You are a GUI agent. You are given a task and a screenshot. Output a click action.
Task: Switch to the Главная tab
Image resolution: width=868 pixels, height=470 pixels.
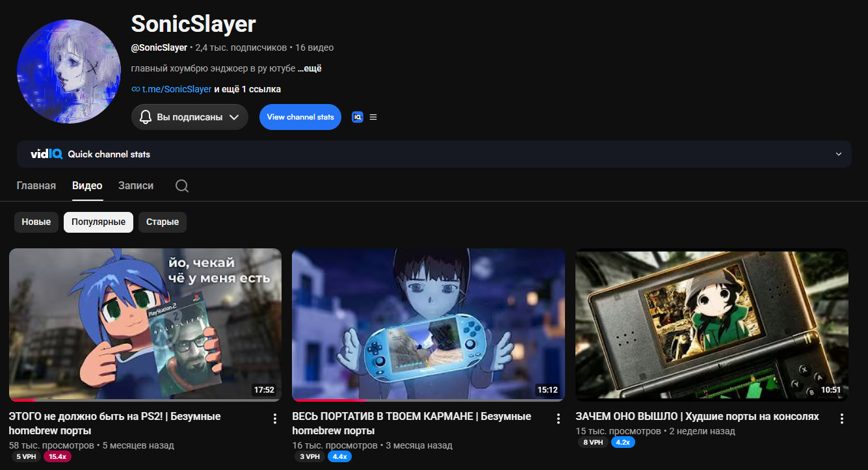pos(36,185)
